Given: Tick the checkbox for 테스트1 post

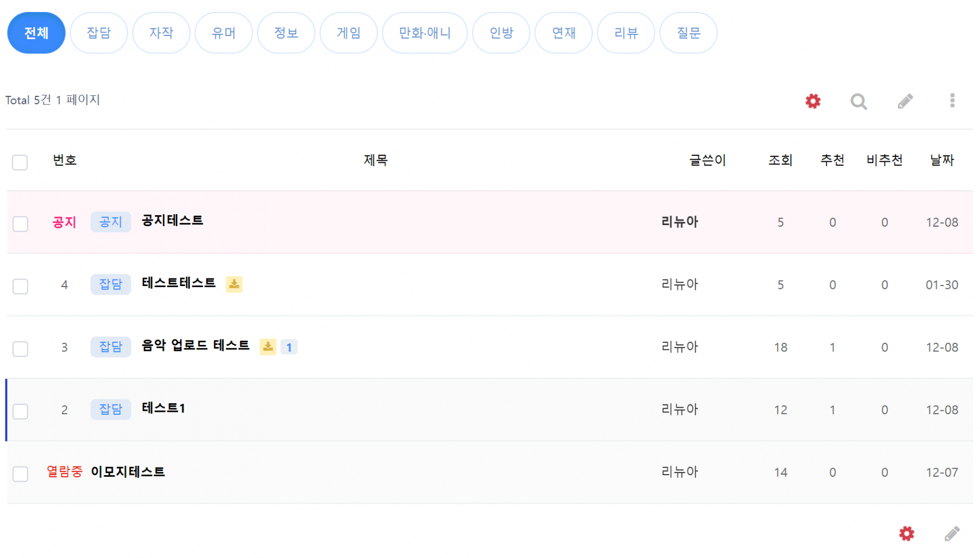Looking at the screenshot, I should click(x=20, y=411).
